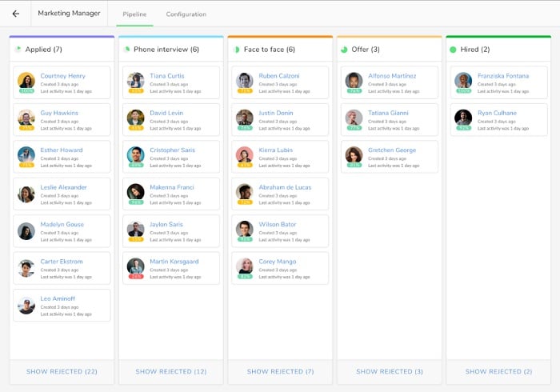This screenshot has width=560, height=392.
Task: Click the Marketing Manager job title
Action: pyautogui.click(x=70, y=14)
